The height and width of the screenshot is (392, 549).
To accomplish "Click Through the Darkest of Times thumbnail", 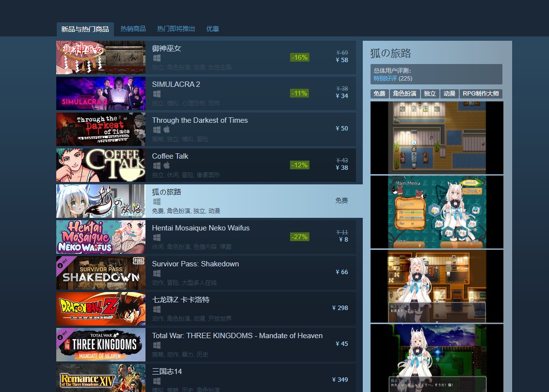I will 101,129.
